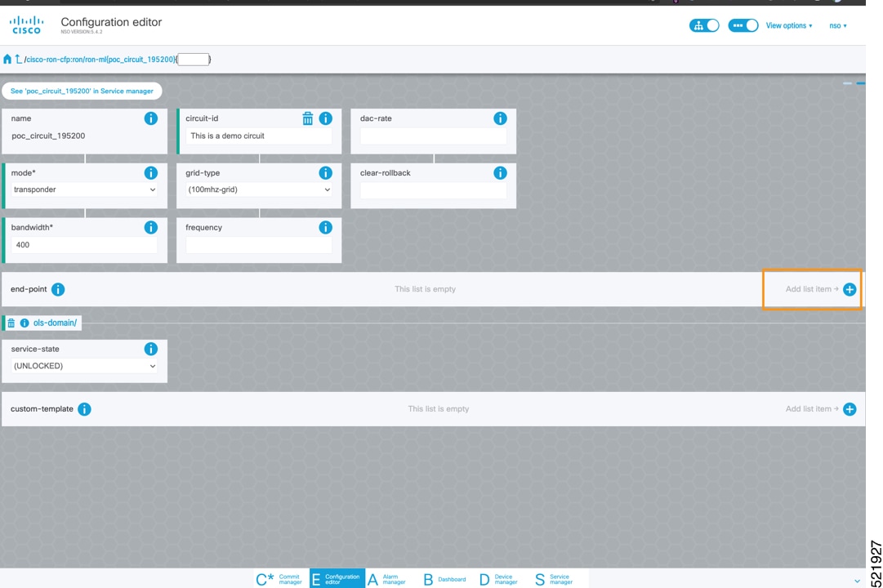Open info for end-point list
This screenshot has width=883, height=588.
58,289
